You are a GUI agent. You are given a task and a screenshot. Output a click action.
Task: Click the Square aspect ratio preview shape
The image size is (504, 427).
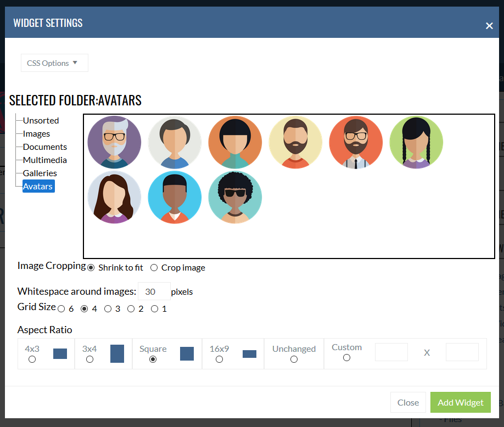pos(187,354)
